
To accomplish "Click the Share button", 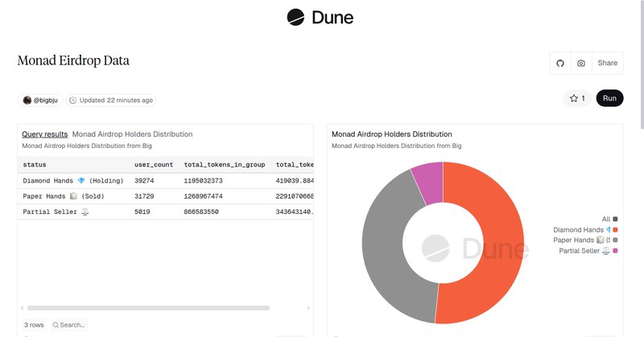I will click(608, 64).
